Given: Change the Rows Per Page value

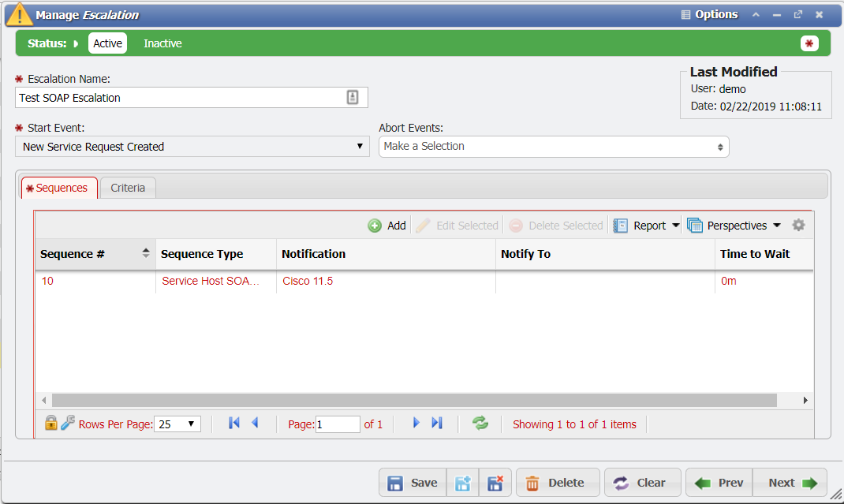Looking at the screenshot, I should [177, 424].
